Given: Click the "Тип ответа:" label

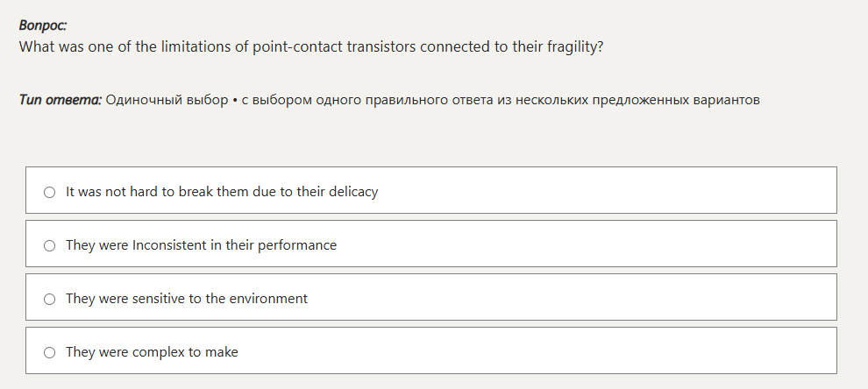Looking at the screenshot, I should tap(60, 100).
